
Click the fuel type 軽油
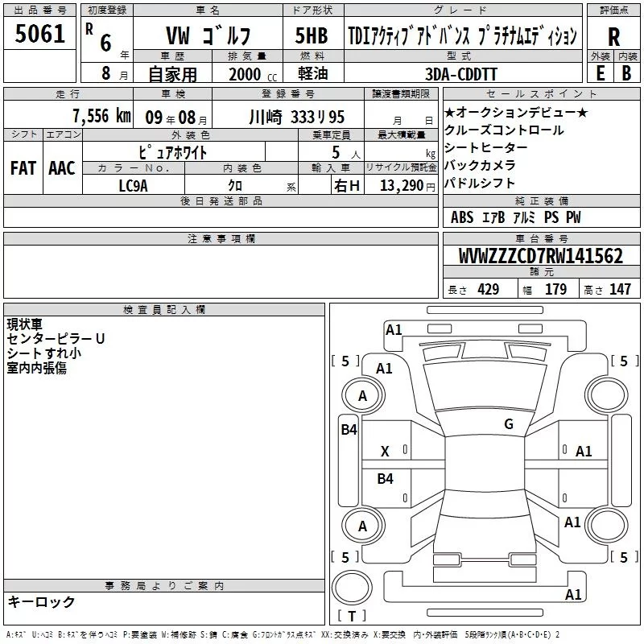[313, 73]
